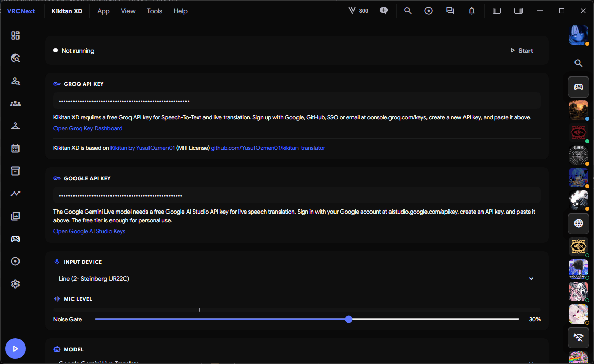Toggle the right sidebar panel layout icon
The image size is (594, 364).
tap(518, 11)
